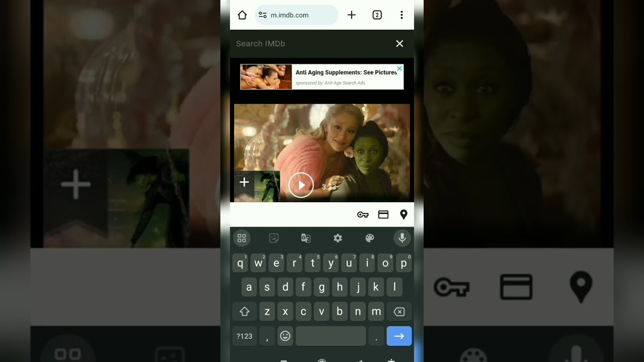Tap the u key
Viewport: 644px width, 362px height.
(349, 263)
